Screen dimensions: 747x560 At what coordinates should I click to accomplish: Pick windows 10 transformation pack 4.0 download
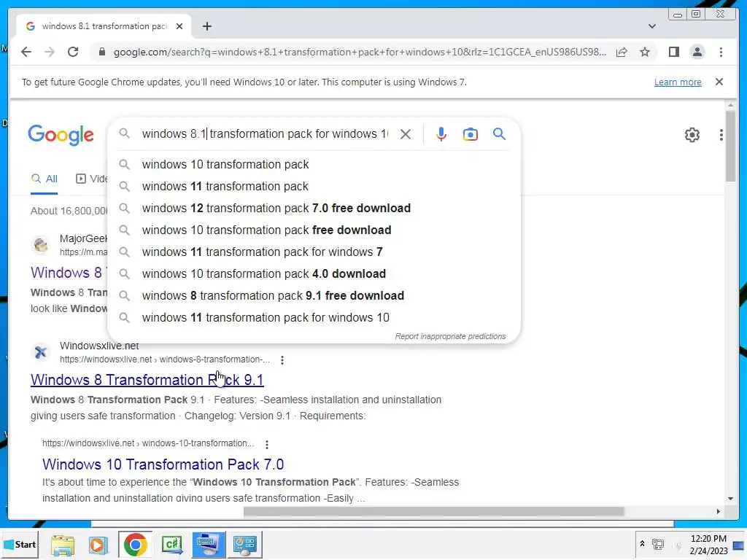click(314, 274)
